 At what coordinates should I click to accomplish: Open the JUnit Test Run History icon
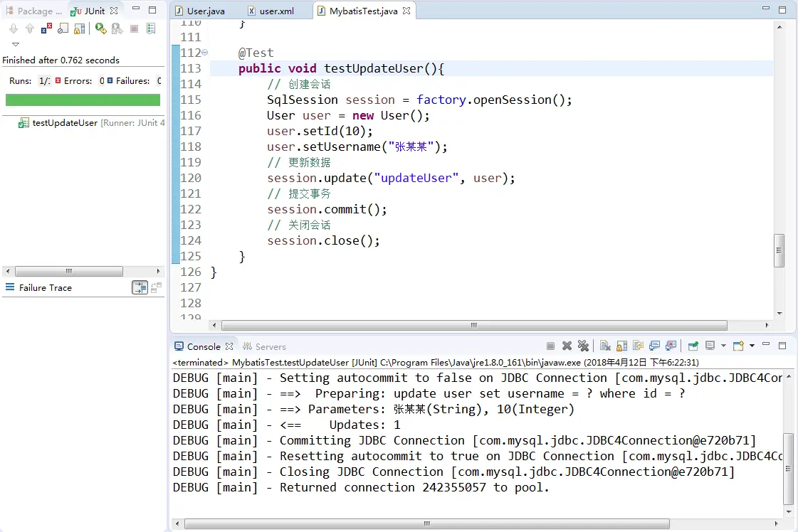click(151, 28)
